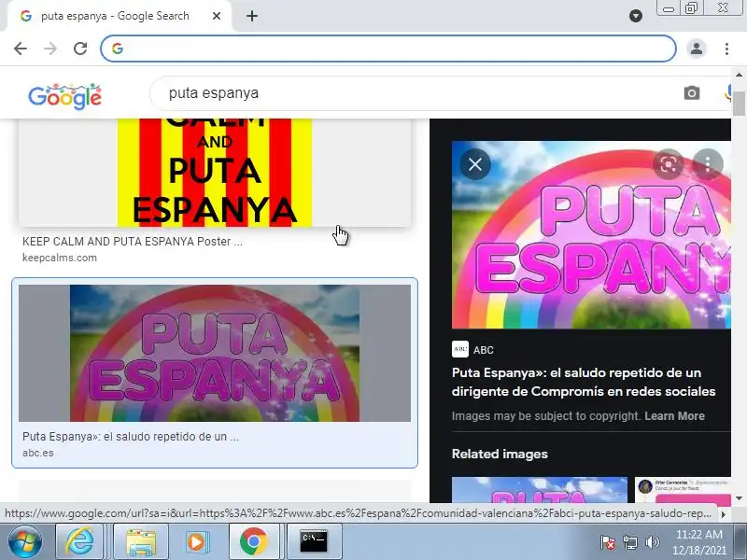Click the browser forward arrow

point(50,49)
